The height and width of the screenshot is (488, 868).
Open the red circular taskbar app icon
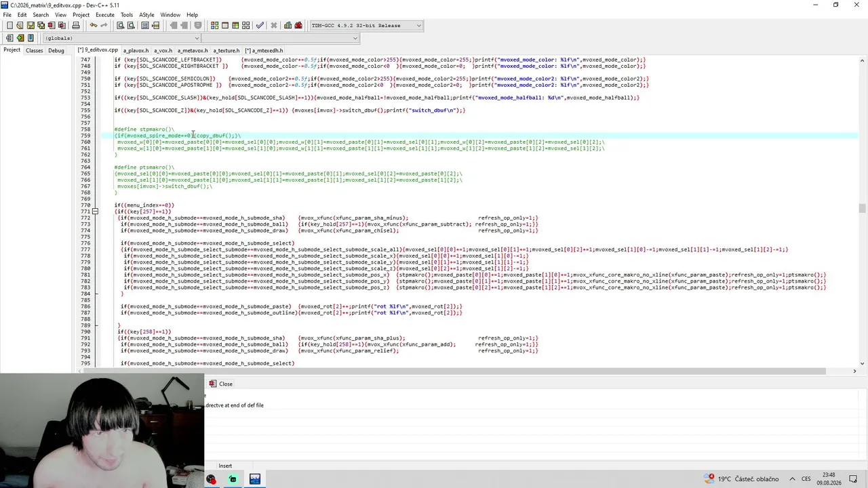tap(211, 479)
